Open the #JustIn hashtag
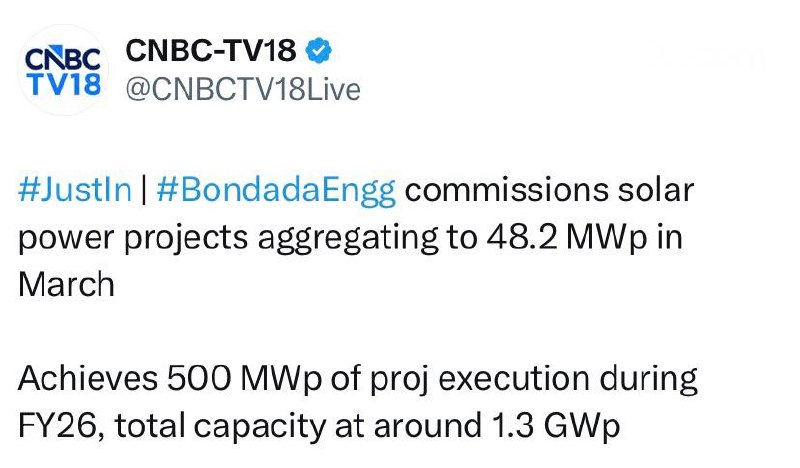Viewport: 800px width, 468px height. point(75,190)
